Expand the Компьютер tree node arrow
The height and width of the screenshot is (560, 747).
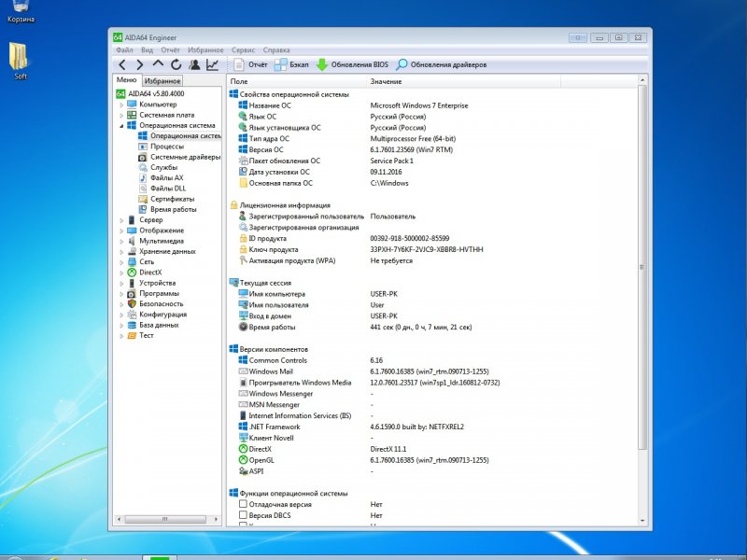point(121,105)
